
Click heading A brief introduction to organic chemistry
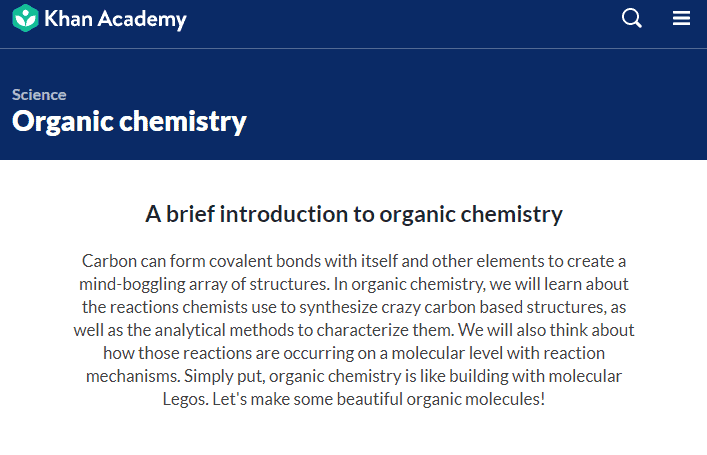click(354, 214)
